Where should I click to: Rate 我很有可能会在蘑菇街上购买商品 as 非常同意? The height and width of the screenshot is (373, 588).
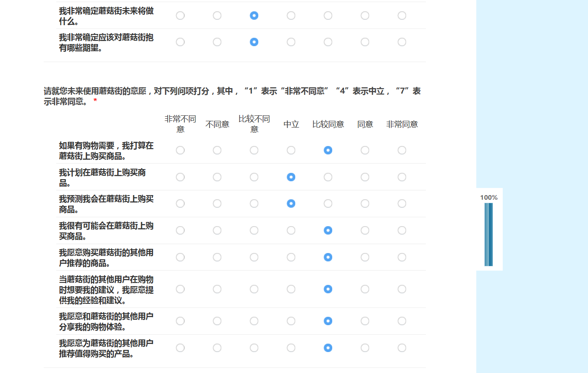(x=402, y=230)
